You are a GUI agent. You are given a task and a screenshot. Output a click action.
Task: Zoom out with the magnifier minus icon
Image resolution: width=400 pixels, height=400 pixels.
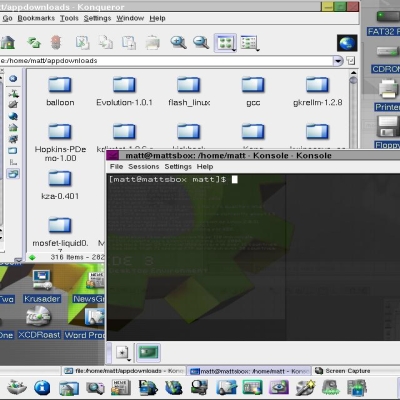(x=201, y=43)
